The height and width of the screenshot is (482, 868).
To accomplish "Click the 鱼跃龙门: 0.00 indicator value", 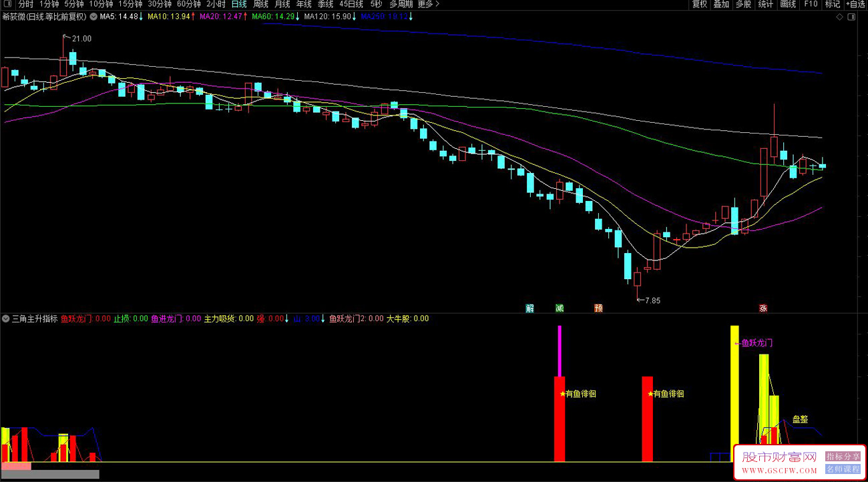I will (x=85, y=318).
